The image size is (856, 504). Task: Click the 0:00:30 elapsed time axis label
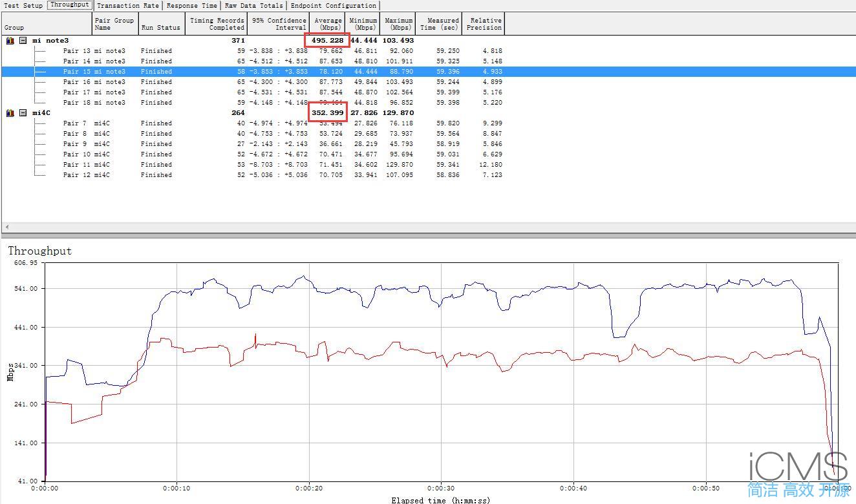coord(442,488)
